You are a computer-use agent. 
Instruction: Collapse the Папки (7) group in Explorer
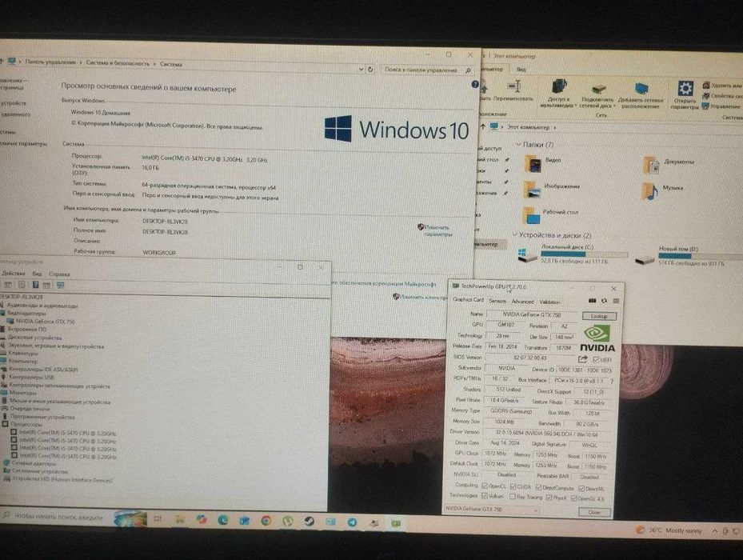pyautogui.click(x=518, y=144)
